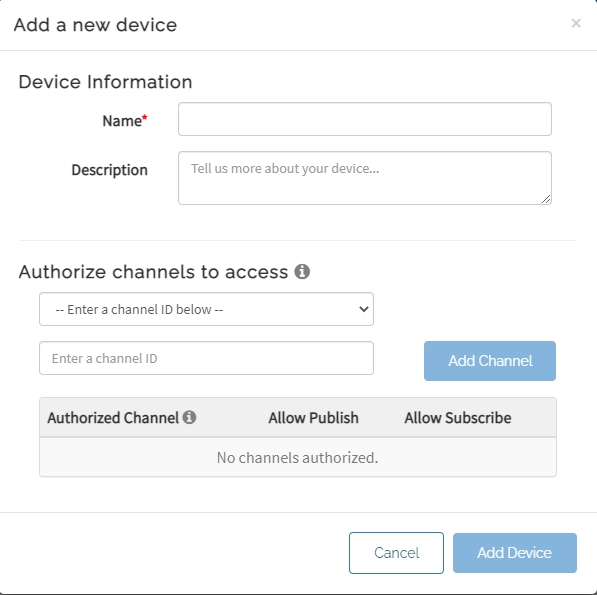597x595 pixels.
Task: Cancel adding the new device
Action: [396, 553]
